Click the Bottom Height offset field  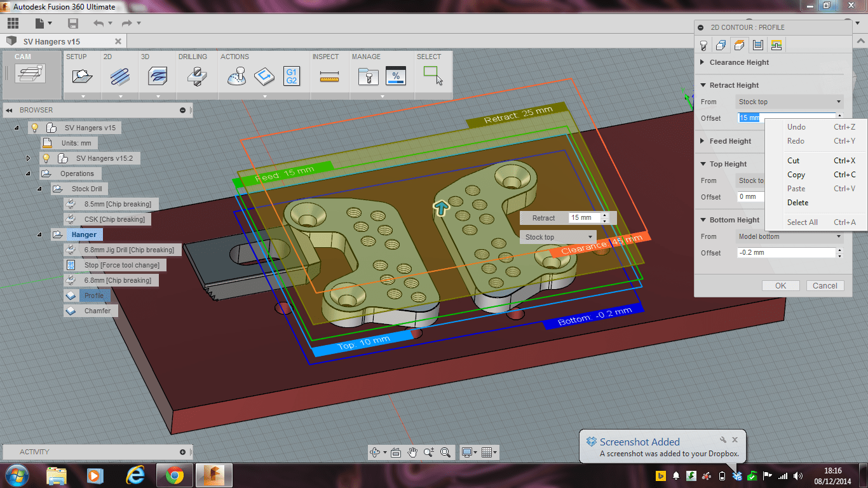click(785, 253)
